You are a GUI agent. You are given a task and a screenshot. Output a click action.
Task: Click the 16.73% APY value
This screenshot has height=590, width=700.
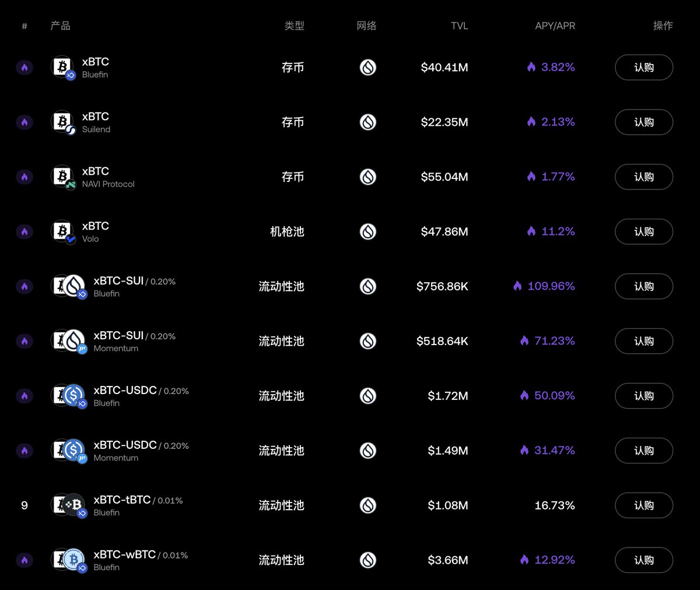click(x=554, y=505)
